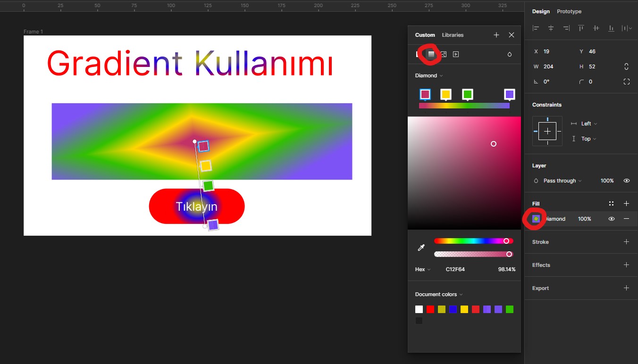Screen dimensions: 638x364
Task: Select the yellow gradient stop swatch
Action: pyautogui.click(x=445, y=94)
